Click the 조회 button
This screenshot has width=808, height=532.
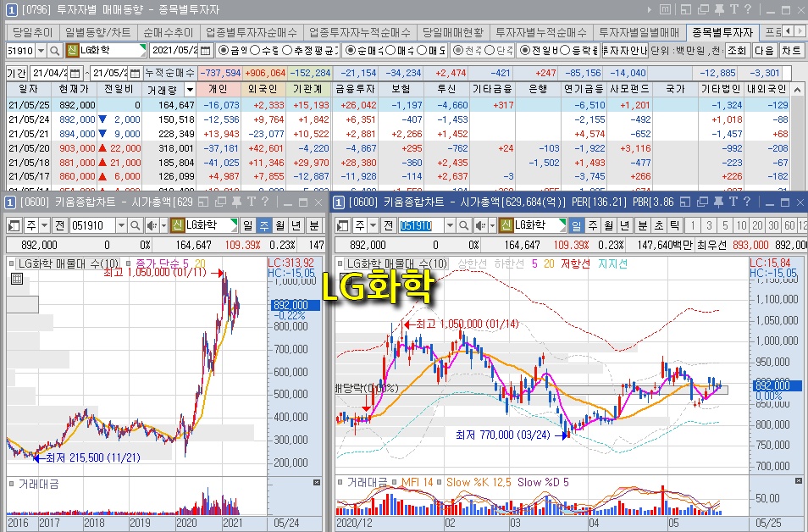coord(737,51)
